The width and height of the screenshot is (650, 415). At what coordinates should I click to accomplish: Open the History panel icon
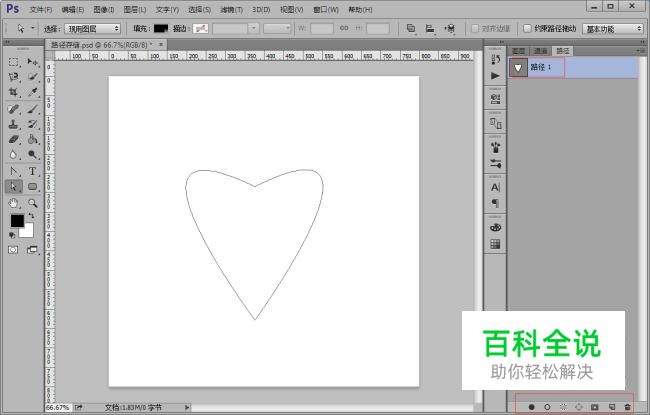(495, 60)
